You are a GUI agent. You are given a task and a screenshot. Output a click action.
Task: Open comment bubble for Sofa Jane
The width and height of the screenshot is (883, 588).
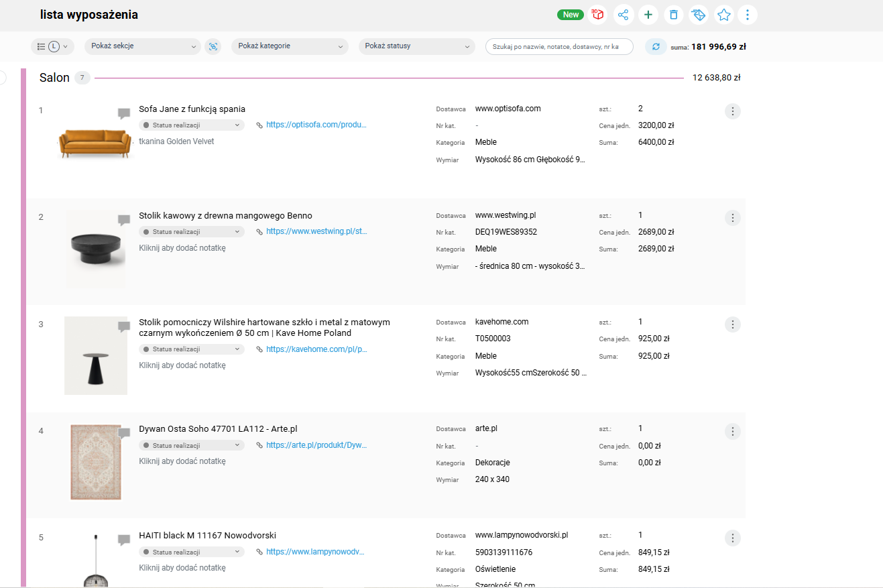pyautogui.click(x=124, y=113)
